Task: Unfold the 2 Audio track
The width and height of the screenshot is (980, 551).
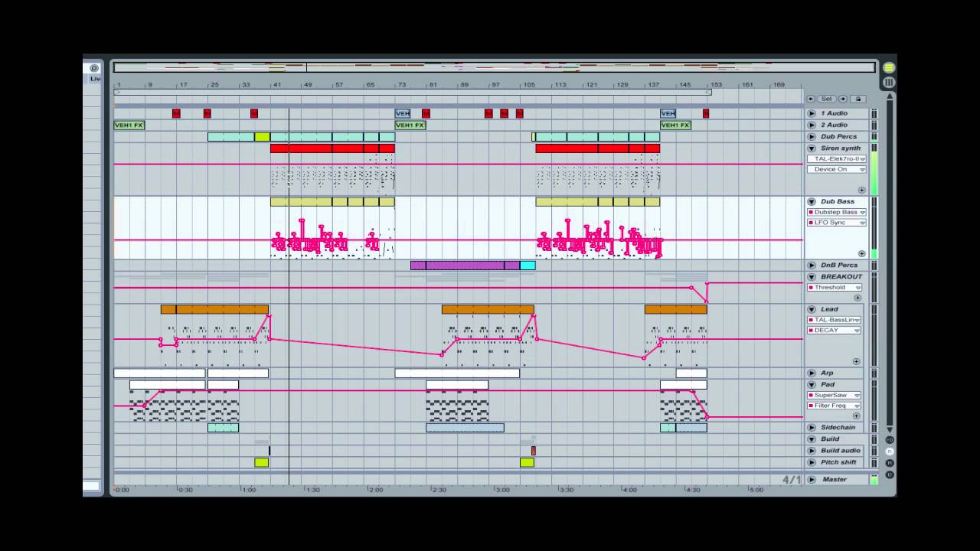Action: (812, 125)
